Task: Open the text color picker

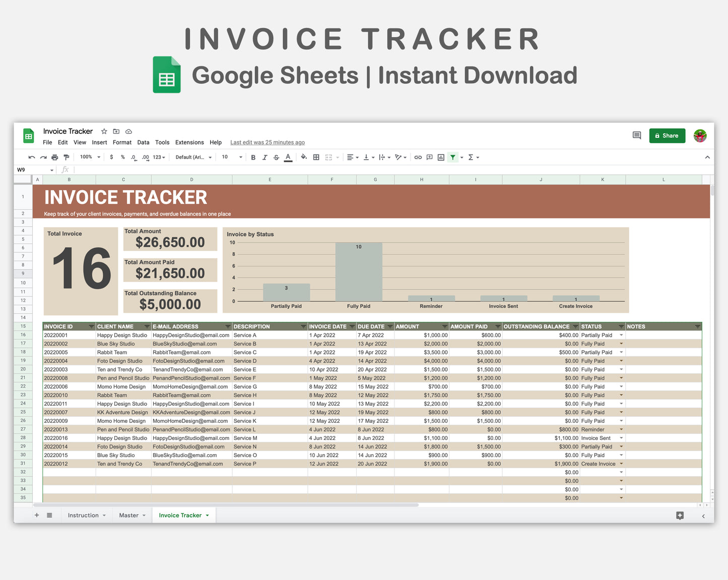Action: [288, 157]
